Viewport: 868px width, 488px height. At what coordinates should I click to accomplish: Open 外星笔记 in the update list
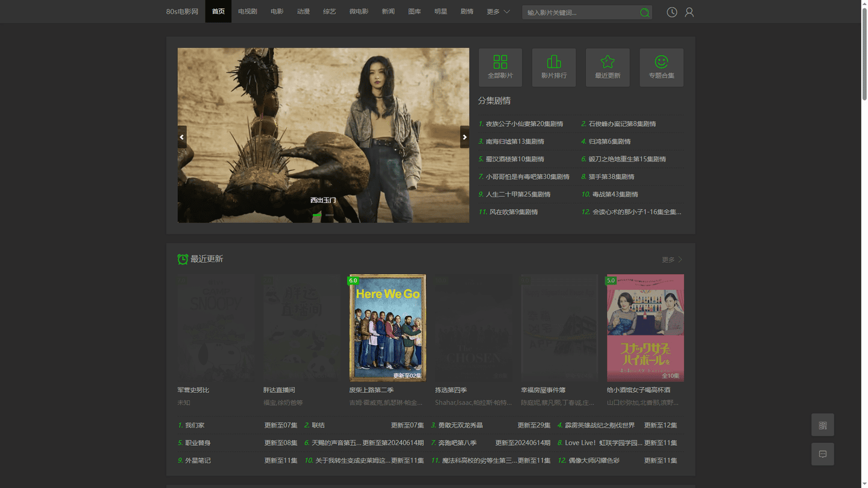click(198, 460)
